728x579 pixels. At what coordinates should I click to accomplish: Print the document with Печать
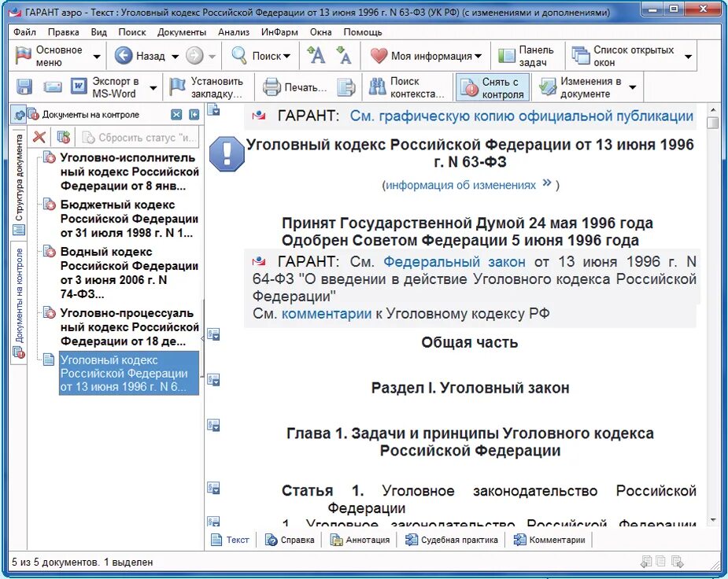[x=295, y=87]
